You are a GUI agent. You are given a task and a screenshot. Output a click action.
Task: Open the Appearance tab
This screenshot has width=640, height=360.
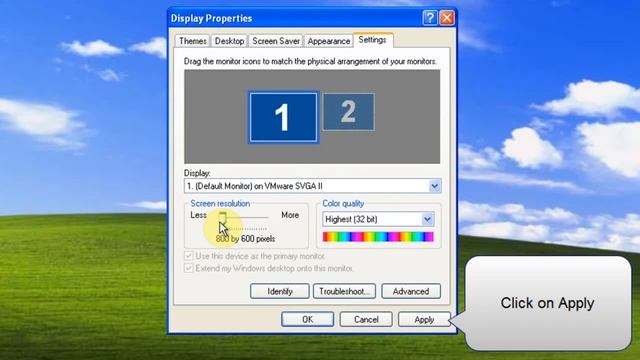point(329,41)
